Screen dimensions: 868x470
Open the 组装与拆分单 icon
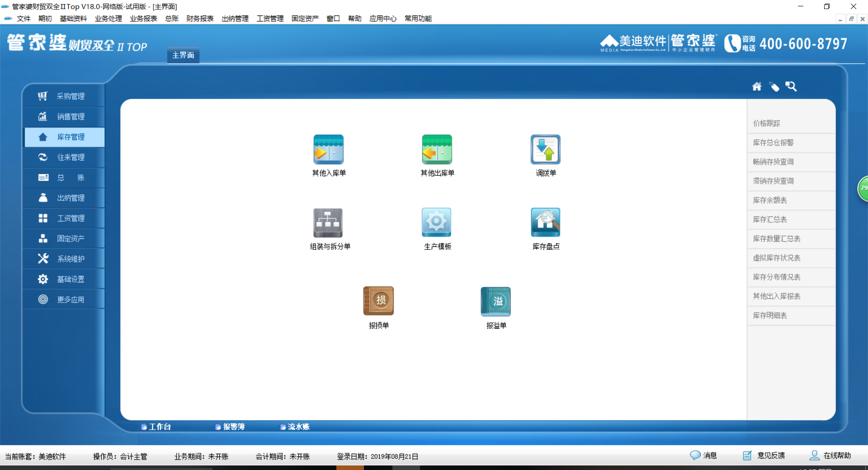328,223
